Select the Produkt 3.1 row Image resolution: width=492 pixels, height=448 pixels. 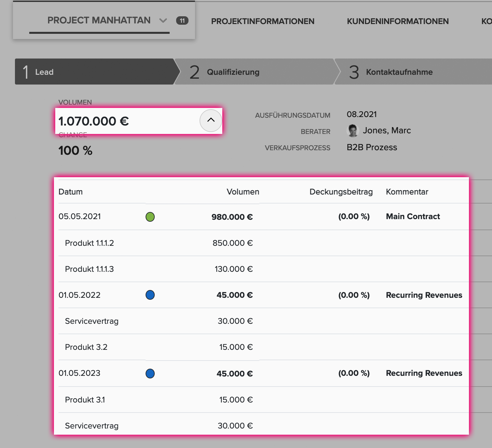click(264, 400)
